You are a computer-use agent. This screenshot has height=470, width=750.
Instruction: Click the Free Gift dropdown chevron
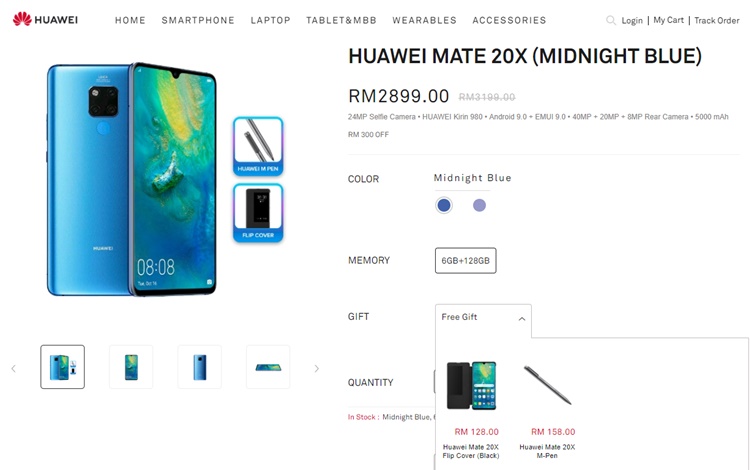(522, 318)
